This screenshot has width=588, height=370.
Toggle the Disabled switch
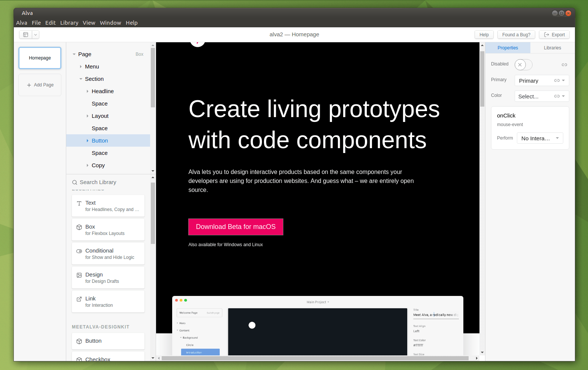click(523, 65)
